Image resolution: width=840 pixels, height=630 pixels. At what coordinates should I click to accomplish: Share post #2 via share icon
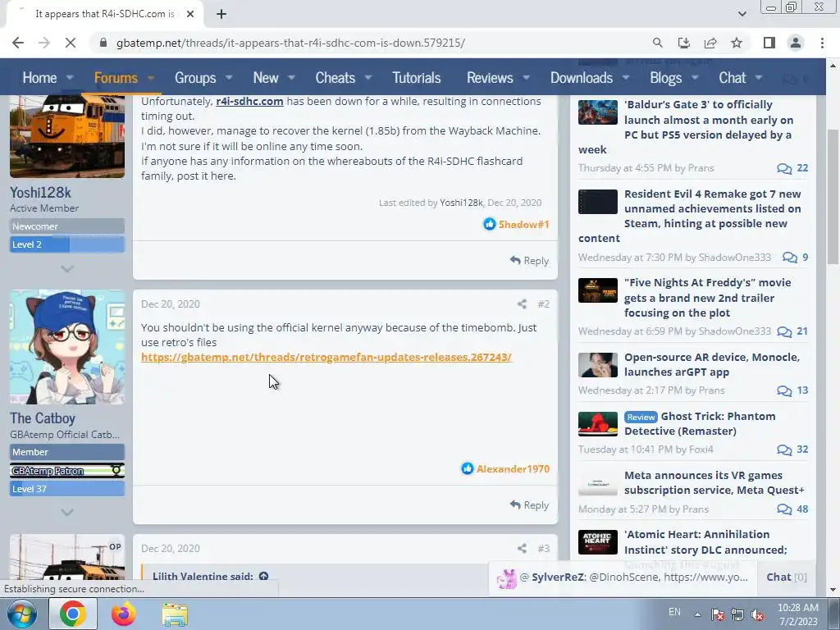click(522, 304)
